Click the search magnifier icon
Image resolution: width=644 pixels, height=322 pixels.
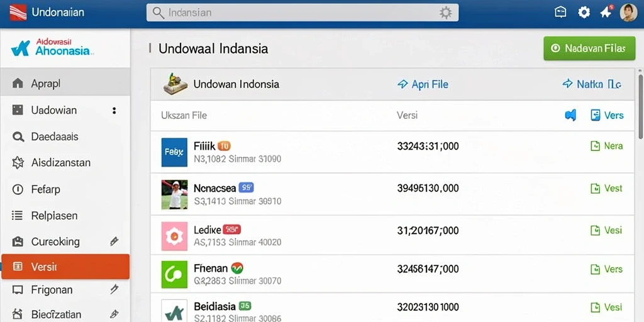(158, 13)
